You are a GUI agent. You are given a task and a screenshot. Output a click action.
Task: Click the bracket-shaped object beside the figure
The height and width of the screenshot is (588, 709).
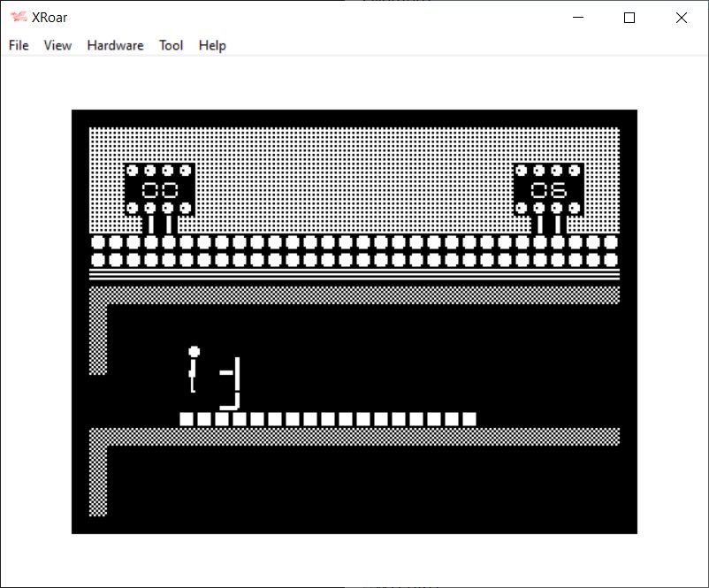coord(233,382)
